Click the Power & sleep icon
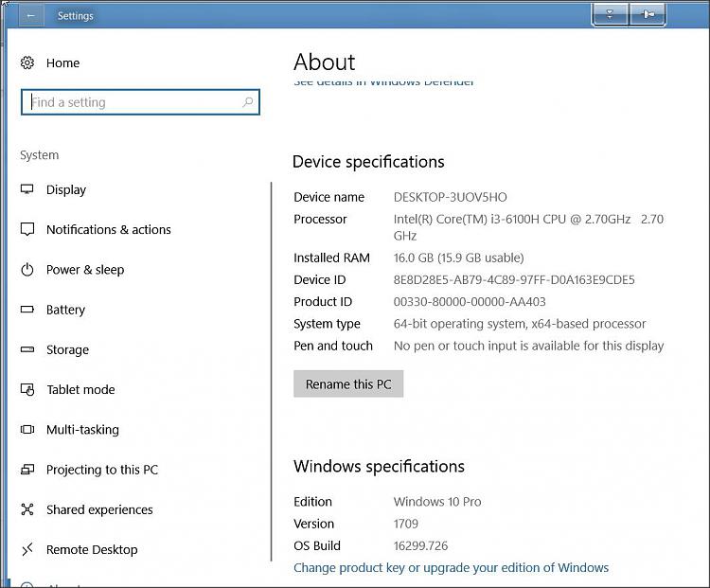 27,270
